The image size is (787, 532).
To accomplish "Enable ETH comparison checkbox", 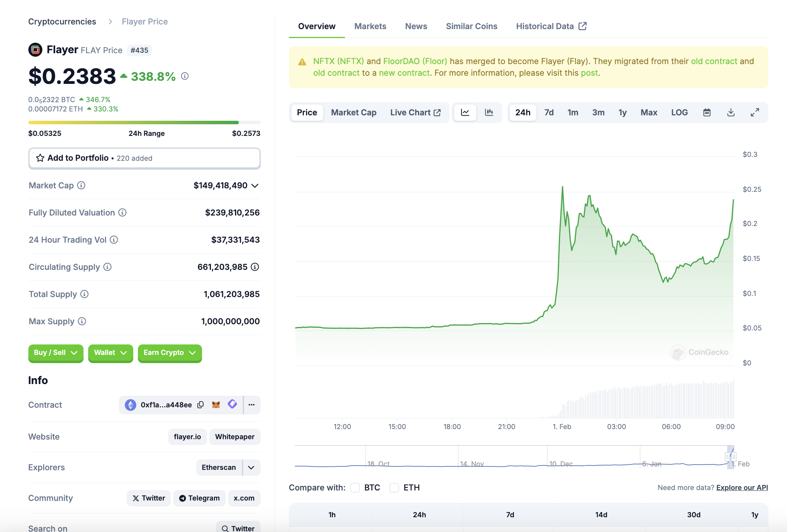I will tap(394, 488).
